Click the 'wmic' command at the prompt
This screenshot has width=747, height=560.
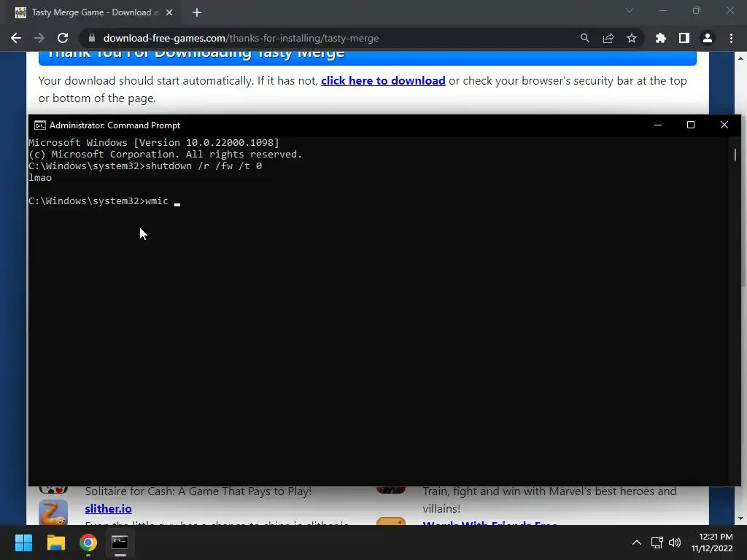tap(157, 201)
